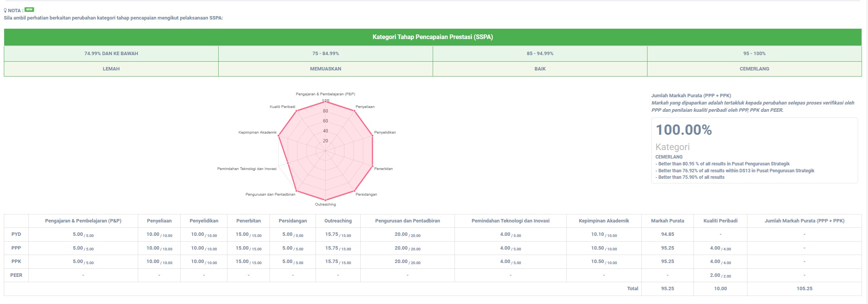Click the 105.25 total value cell
The image size is (868, 304).
tap(804, 289)
